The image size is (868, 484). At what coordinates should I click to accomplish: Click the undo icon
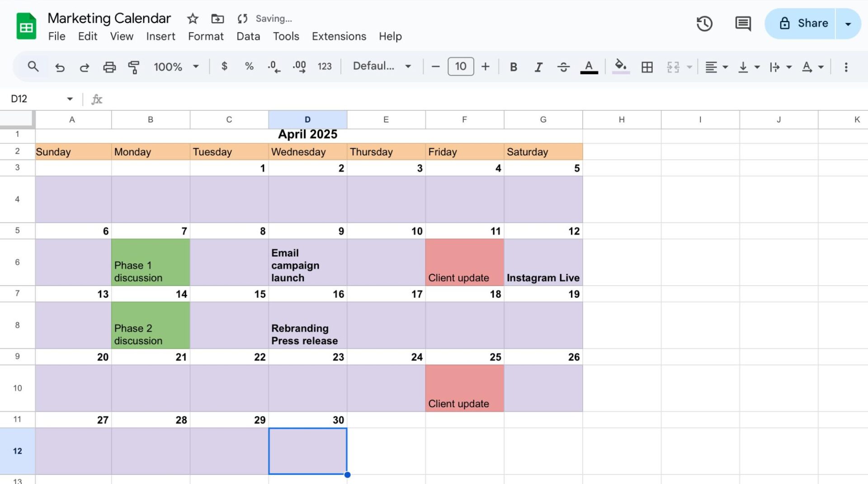60,66
